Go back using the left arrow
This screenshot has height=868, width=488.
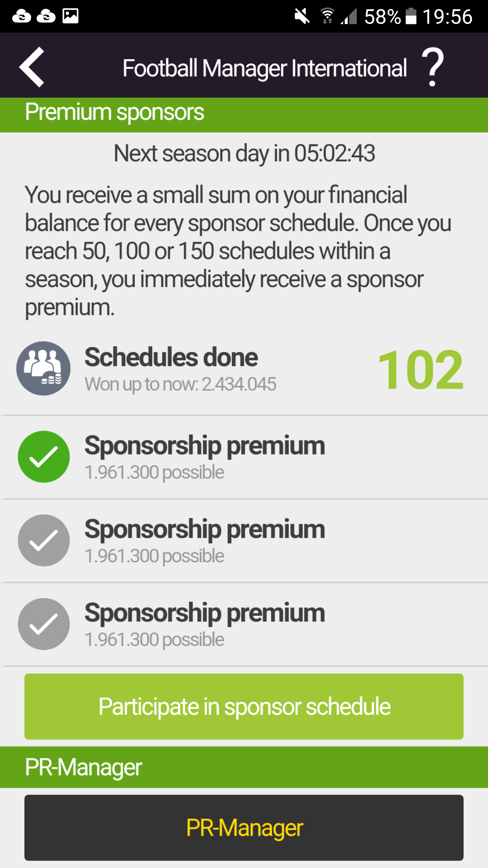(32, 67)
